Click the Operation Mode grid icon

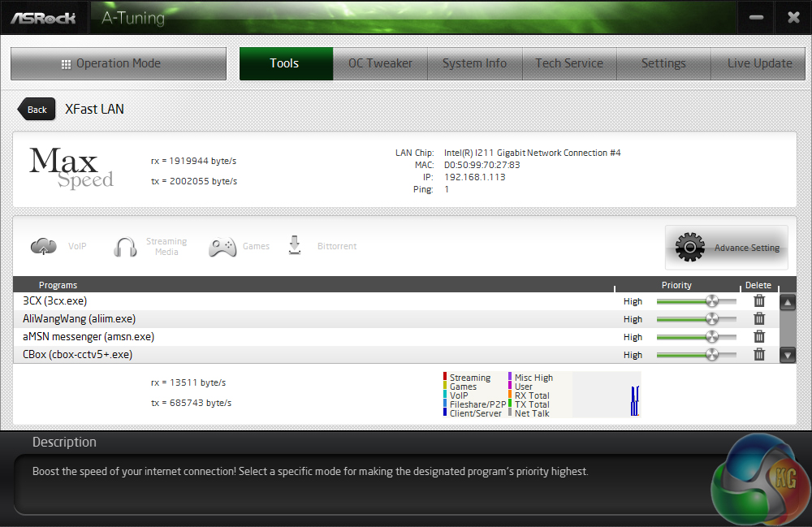[66, 64]
